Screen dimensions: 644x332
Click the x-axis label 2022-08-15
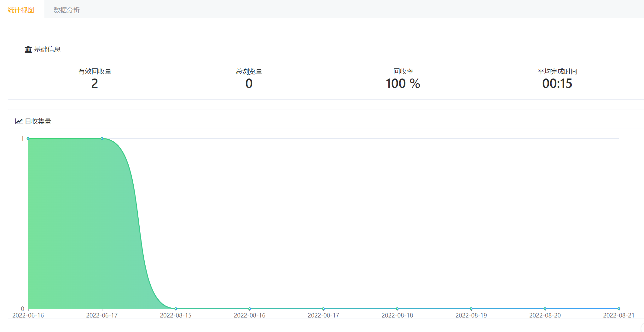[176, 315]
